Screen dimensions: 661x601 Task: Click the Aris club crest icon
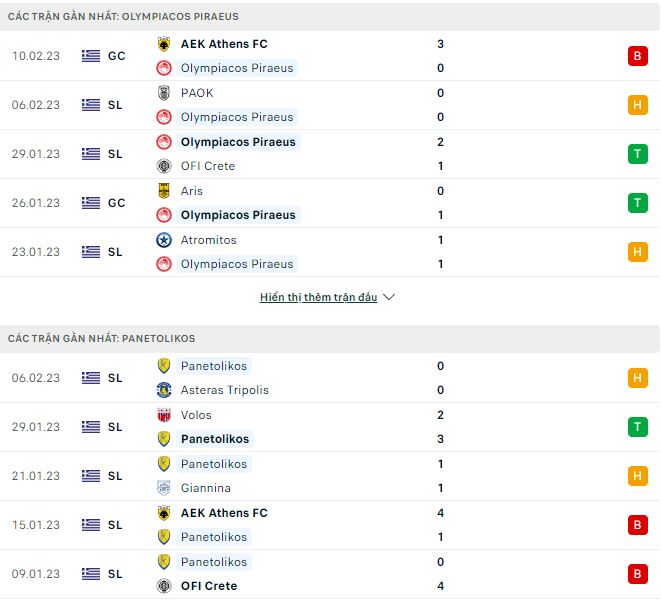pos(164,191)
